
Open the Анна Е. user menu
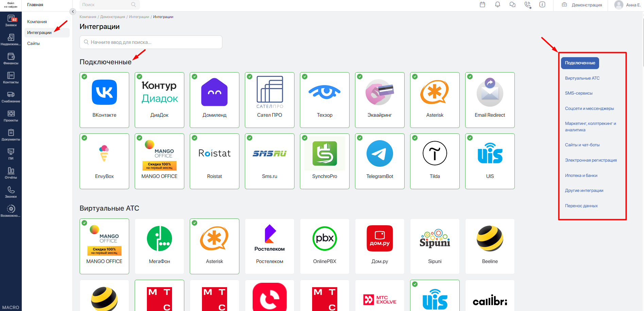coord(628,5)
